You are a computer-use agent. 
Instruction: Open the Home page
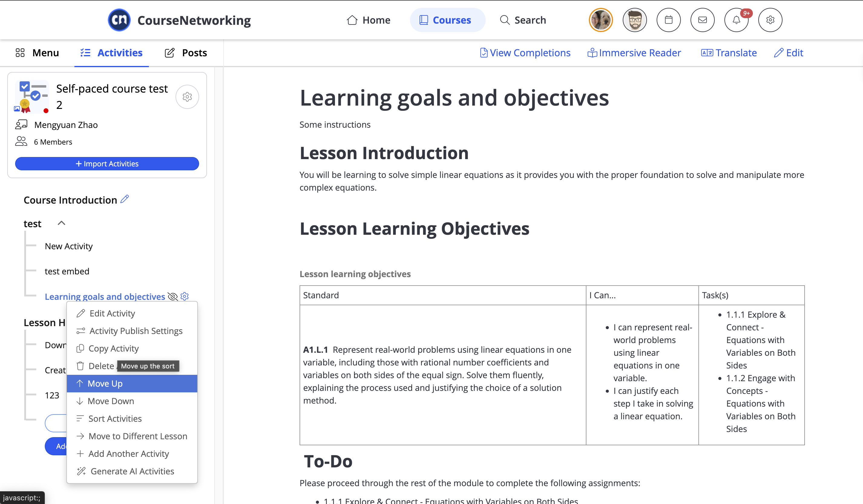point(368,20)
